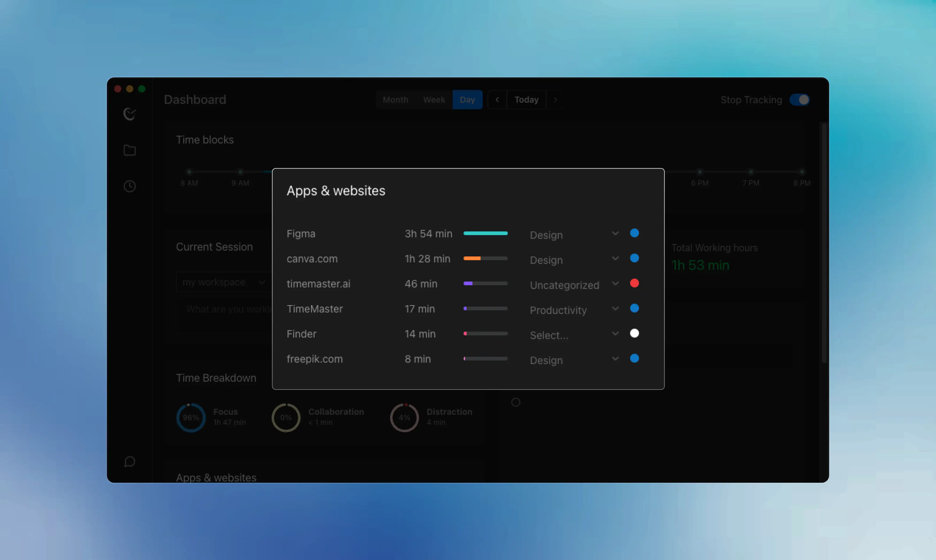This screenshot has width=936, height=560.
Task: Click the Focus 96% ring chart
Action: pyautogui.click(x=191, y=417)
